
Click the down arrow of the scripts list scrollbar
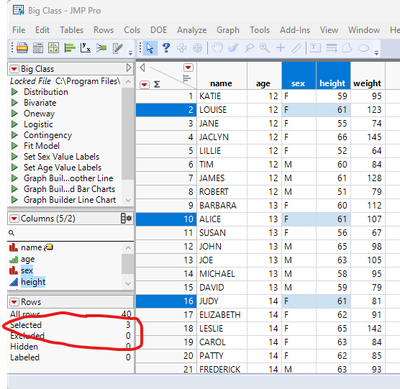pyautogui.click(x=128, y=200)
